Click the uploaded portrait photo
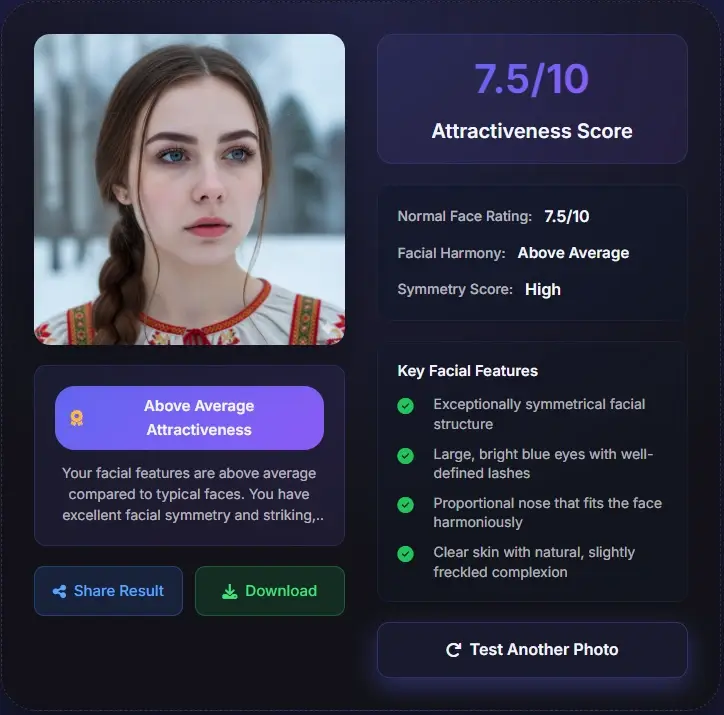The image size is (724, 715). [189, 189]
